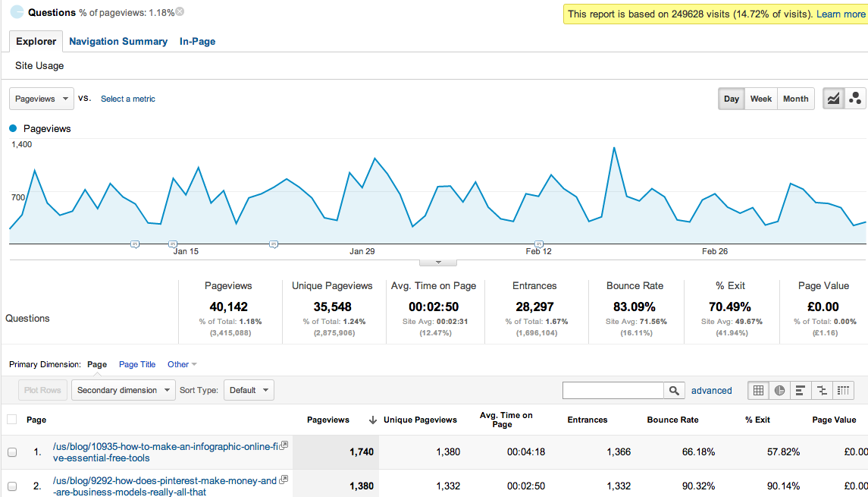
Task: Open the Sort Type Default dropdown
Action: click(x=249, y=390)
